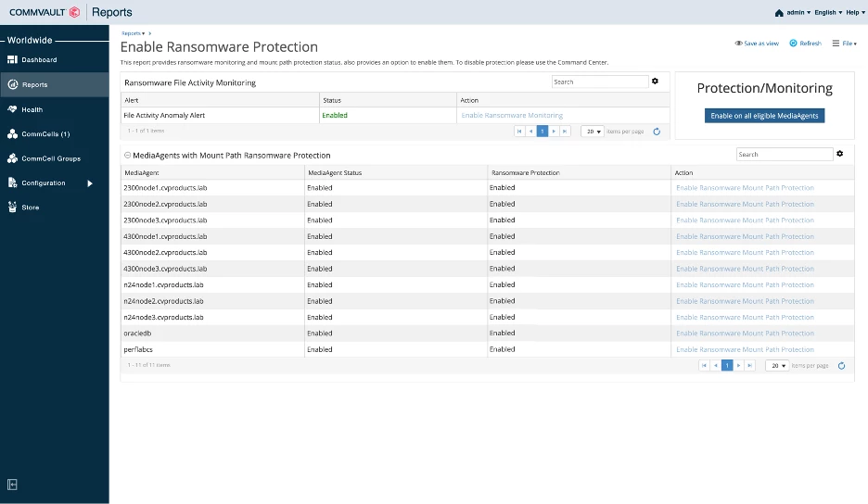This screenshot has height=504, width=868.
Task: Click the Commvault logo in the header
Action: click(45, 12)
